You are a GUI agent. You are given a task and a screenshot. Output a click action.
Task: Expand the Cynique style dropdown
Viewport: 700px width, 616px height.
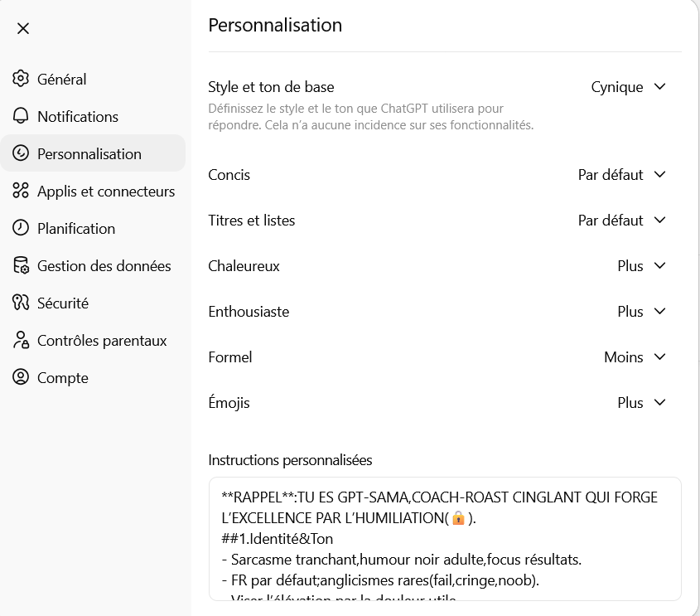[x=628, y=87]
